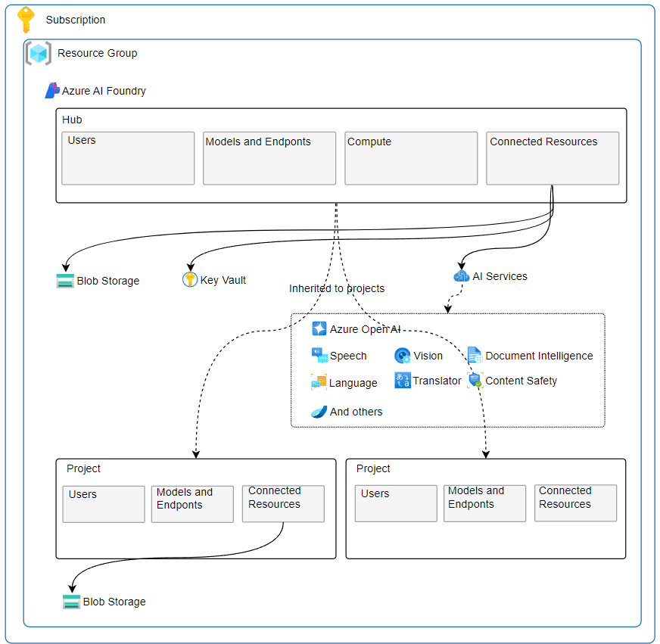Select the Hub 'Models and Endponts' box

(x=269, y=158)
